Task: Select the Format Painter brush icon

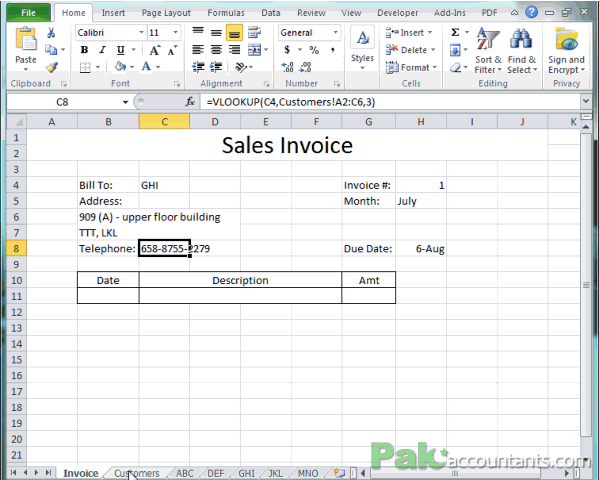Action: click(x=51, y=67)
